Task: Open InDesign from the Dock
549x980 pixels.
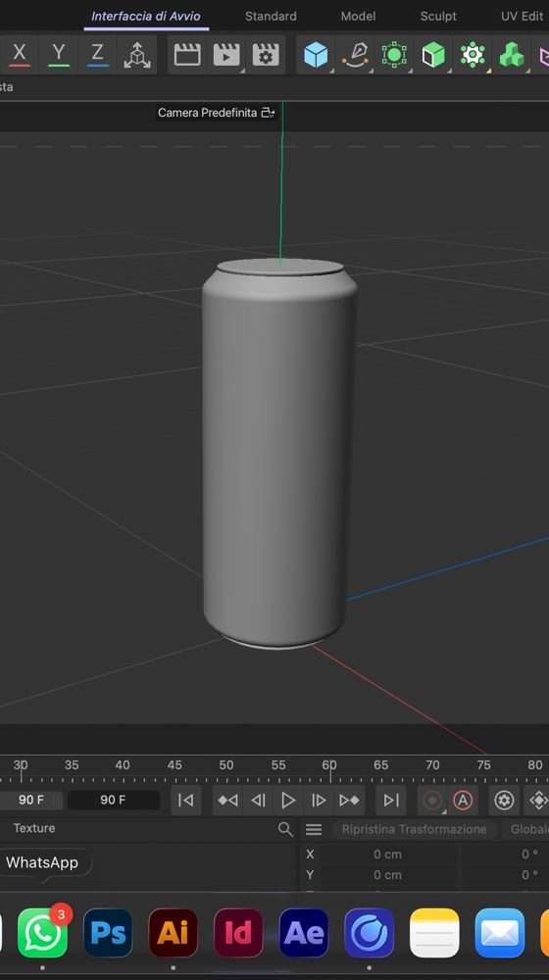Action: [x=238, y=933]
